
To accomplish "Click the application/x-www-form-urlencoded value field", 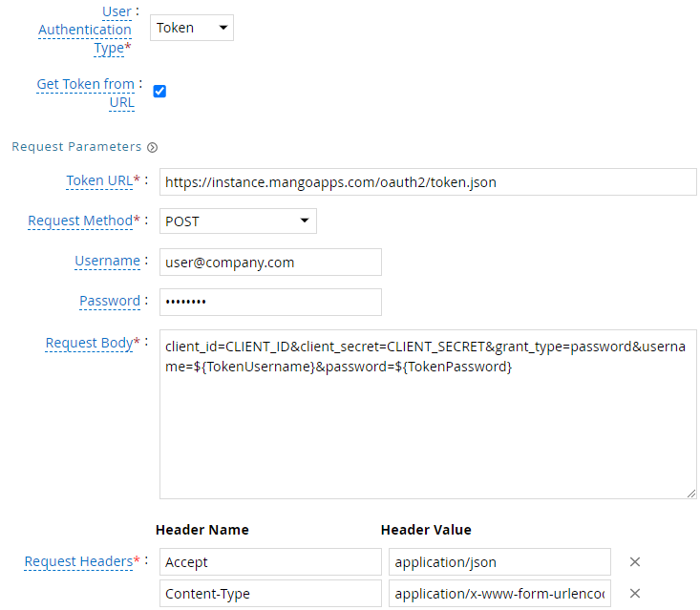I will pyautogui.click(x=499, y=594).
